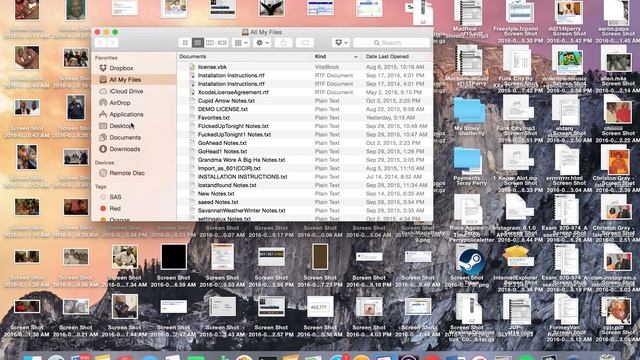640x360 pixels.
Task: Select the Steam icon on desktop
Action: [470, 262]
